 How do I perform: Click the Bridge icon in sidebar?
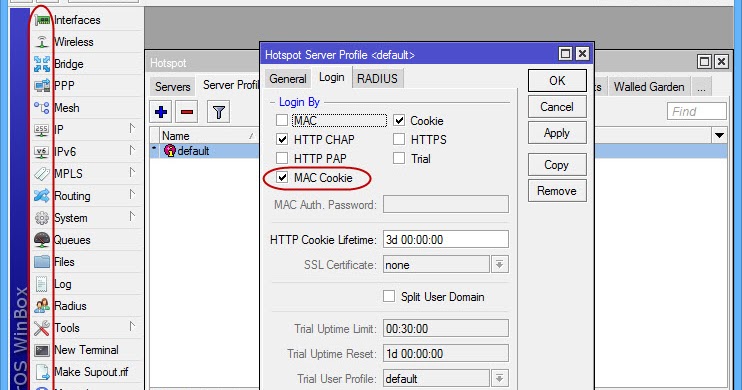click(x=42, y=64)
